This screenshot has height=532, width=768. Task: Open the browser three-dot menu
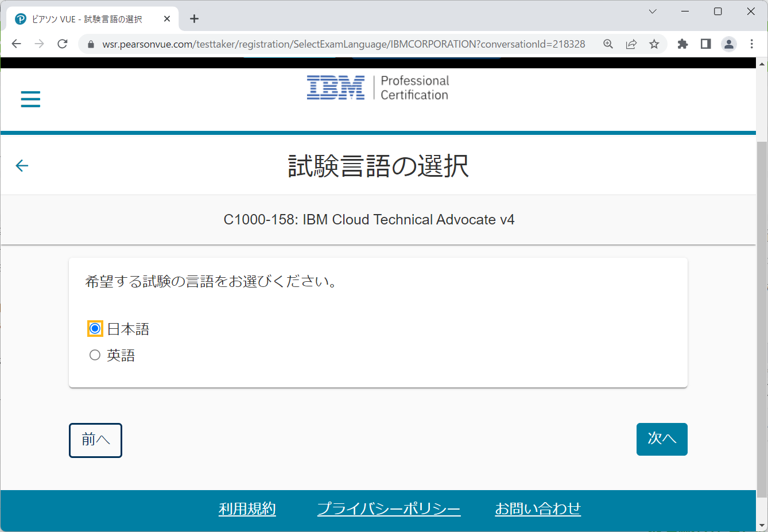tap(752, 44)
